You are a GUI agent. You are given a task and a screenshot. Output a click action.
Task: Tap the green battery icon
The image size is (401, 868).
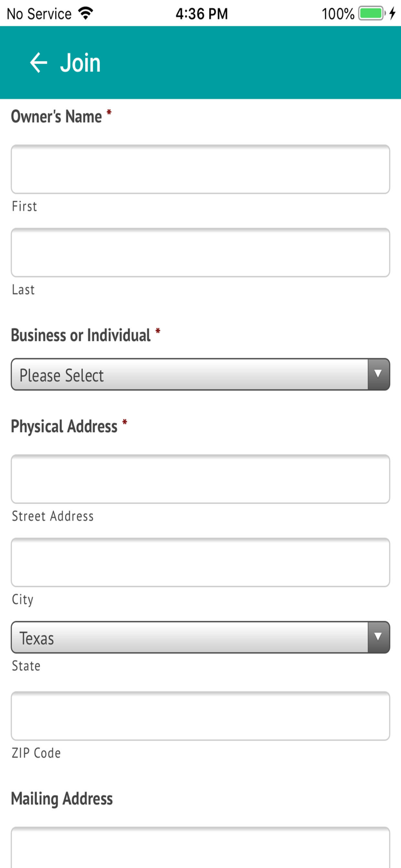coord(371,13)
